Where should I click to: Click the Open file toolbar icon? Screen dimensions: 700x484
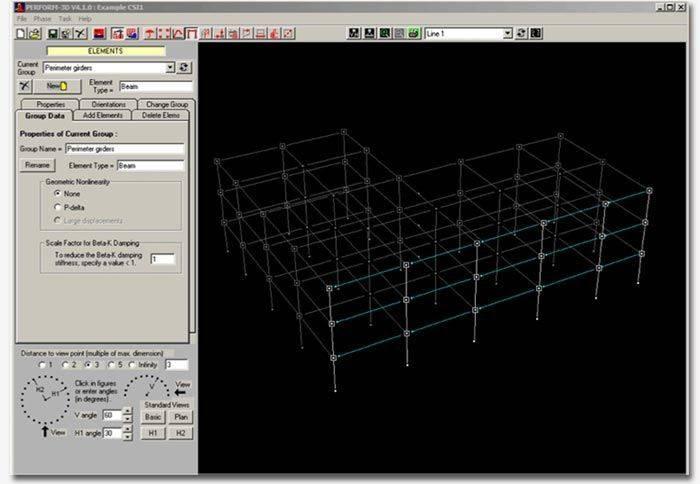35,33
